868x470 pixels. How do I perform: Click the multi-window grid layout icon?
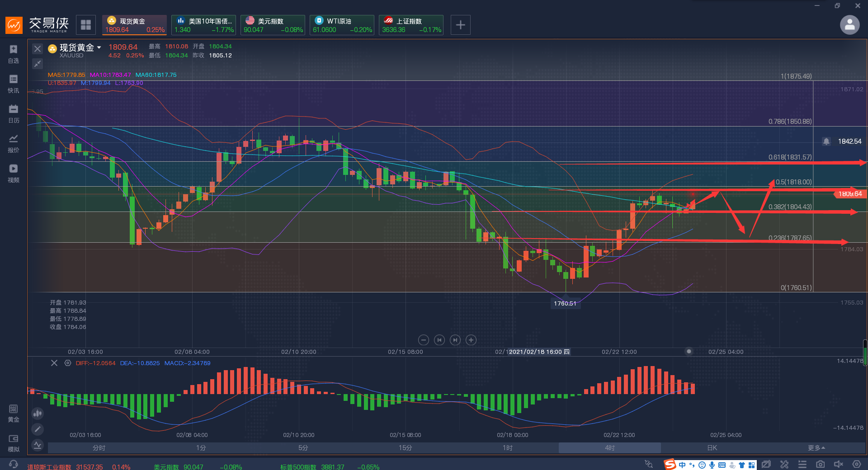[x=86, y=25]
